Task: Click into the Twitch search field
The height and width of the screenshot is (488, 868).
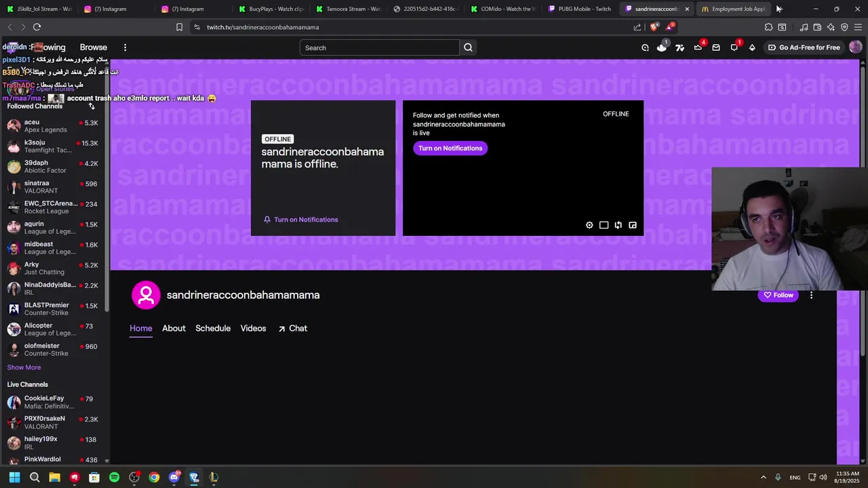Action: coord(380,47)
